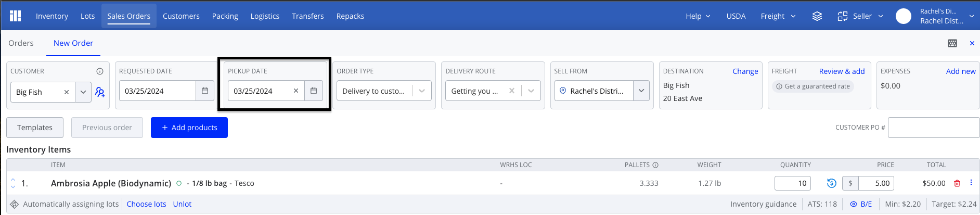Click the Choose lots link
Viewport: 980px width, 215px height.
147,204
